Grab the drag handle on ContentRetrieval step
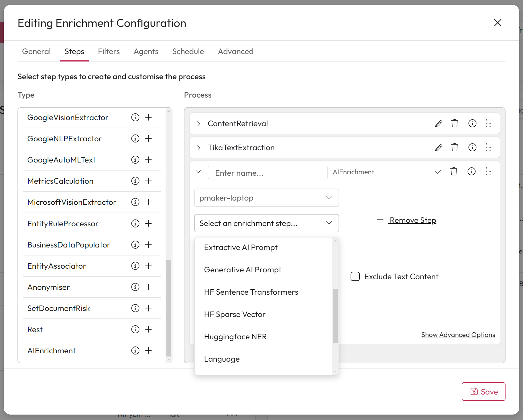Image resolution: width=523 pixels, height=420 pixels. point(488,124)
